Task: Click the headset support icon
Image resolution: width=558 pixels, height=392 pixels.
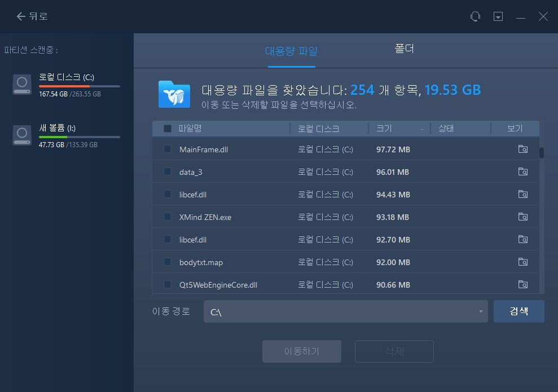Action: click(475, 16)
